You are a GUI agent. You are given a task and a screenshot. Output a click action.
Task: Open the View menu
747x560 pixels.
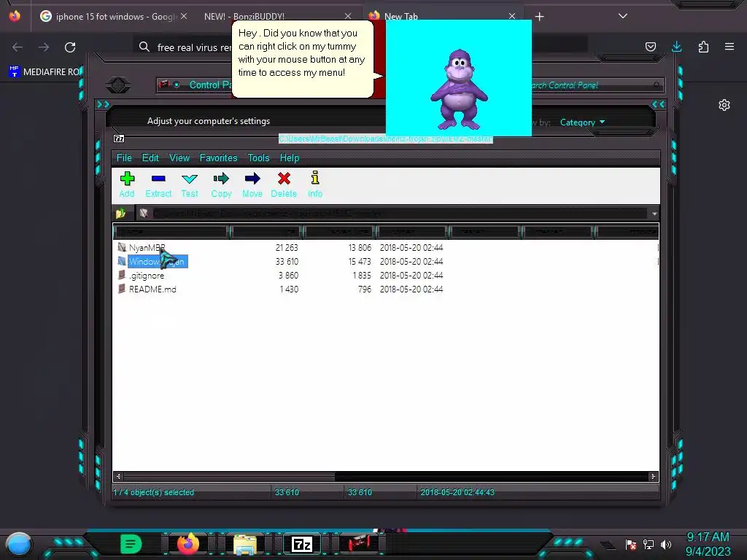pos(179,157)
